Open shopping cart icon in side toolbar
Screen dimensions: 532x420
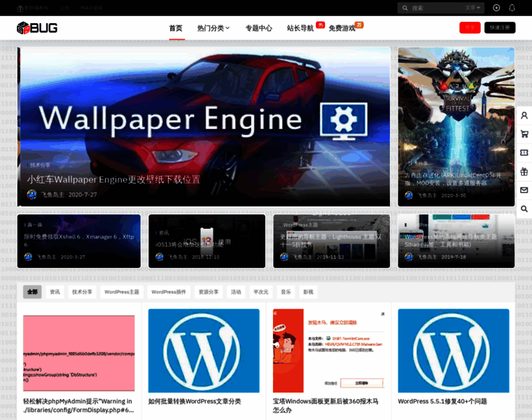pyautogui.click(x=524, y=134)
